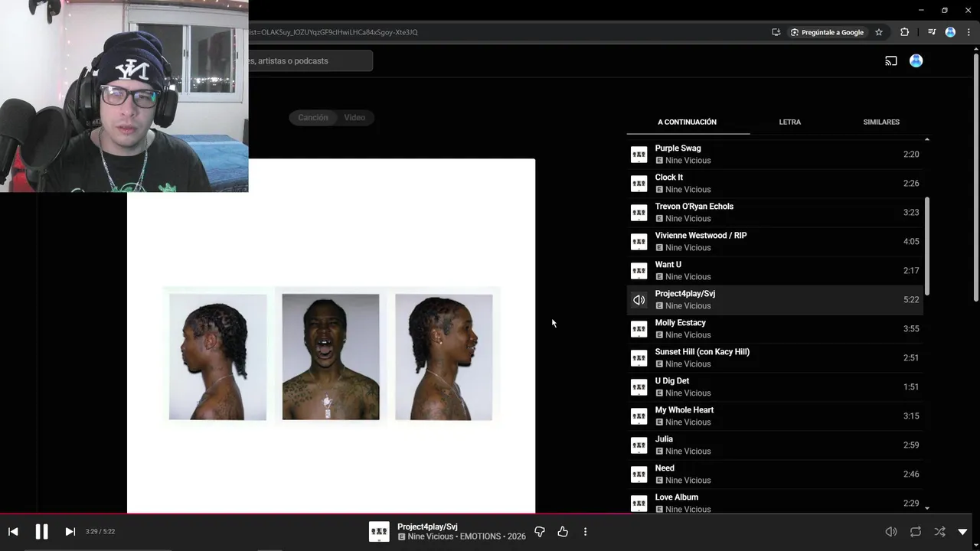Image resolution: width=980 pixels, height=551 pixels.
Task: Open the volume control in player bar
Action: (891, 531)
